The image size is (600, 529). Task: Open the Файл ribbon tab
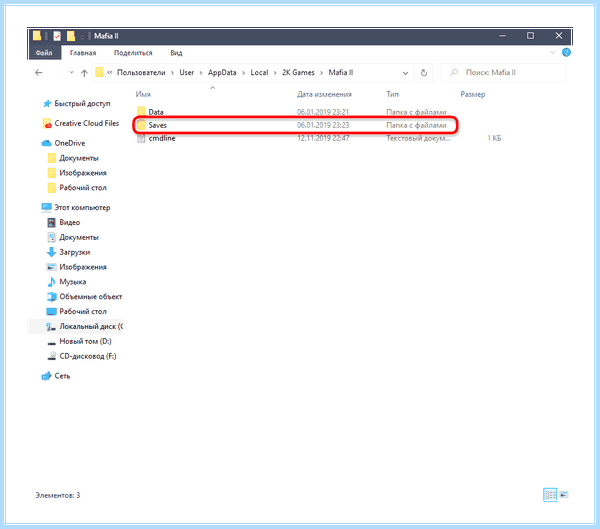44,53
